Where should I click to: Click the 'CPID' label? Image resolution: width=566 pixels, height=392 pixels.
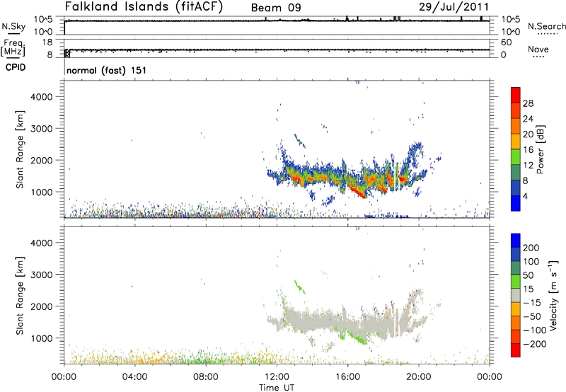[x=16, y=67]
